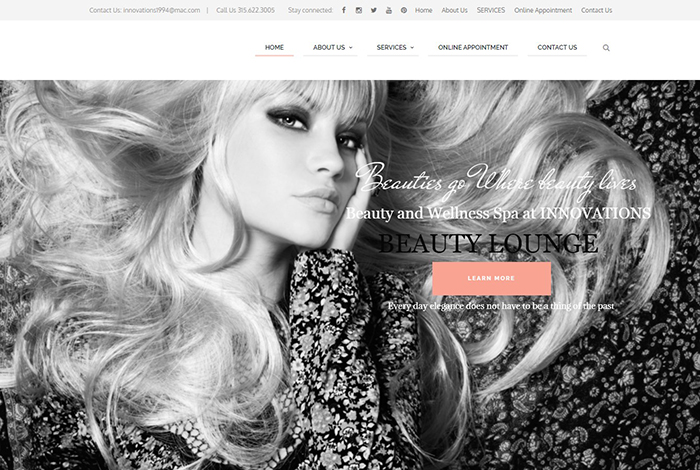Open the YouTube social icon
Screen dimensions: 700x470
pyautogui.click(x=389, y=10)
